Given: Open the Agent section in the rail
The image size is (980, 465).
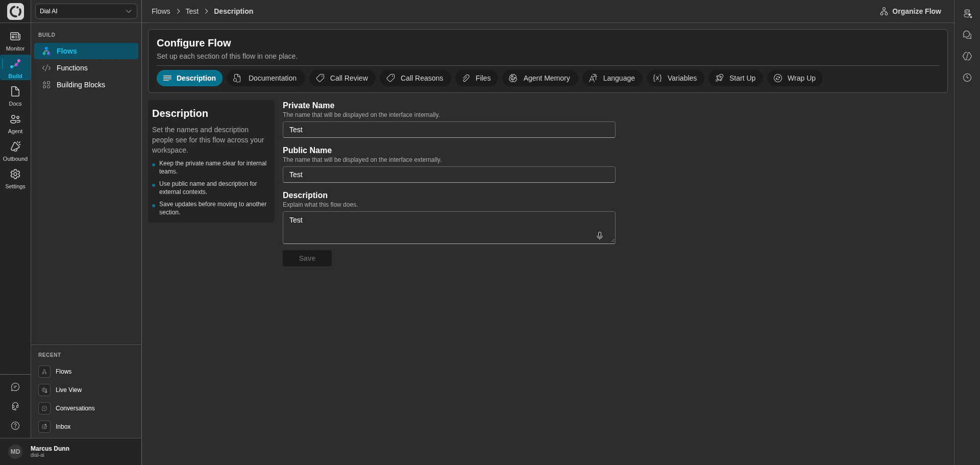Looking at the screenshot, I should [15, 124].
